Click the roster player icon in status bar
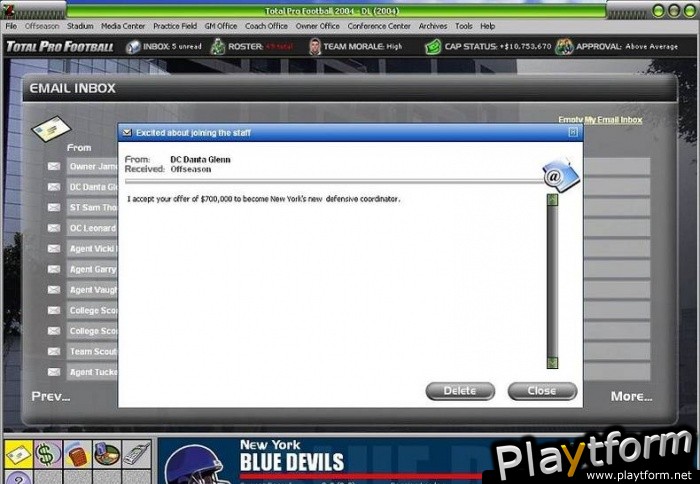700x484 pixels. pyautogui.click(x=218, y=46)
